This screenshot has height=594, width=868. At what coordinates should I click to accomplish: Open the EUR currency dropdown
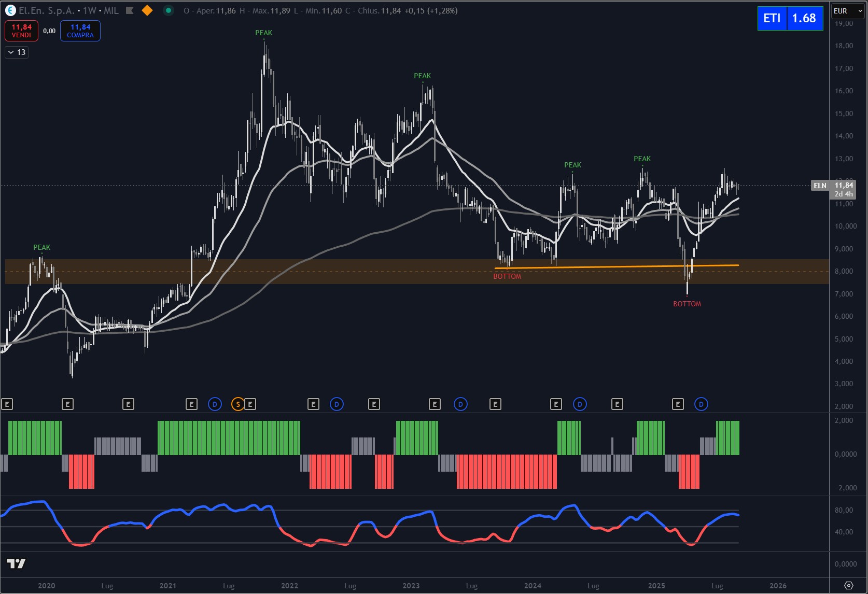click(847, 11)
